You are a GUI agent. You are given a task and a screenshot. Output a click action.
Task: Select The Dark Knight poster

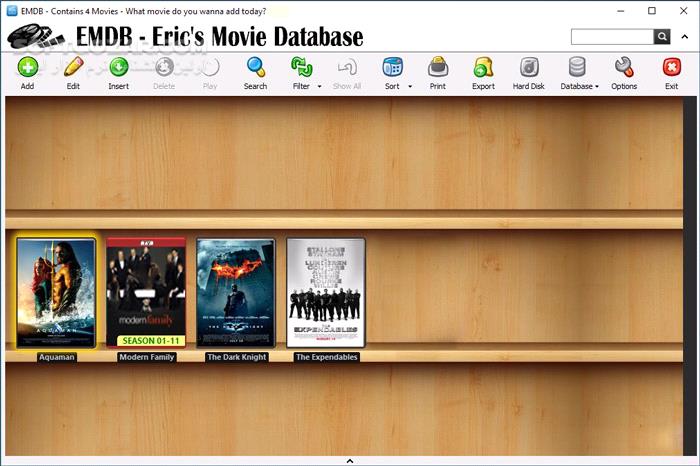click(236, 292)
